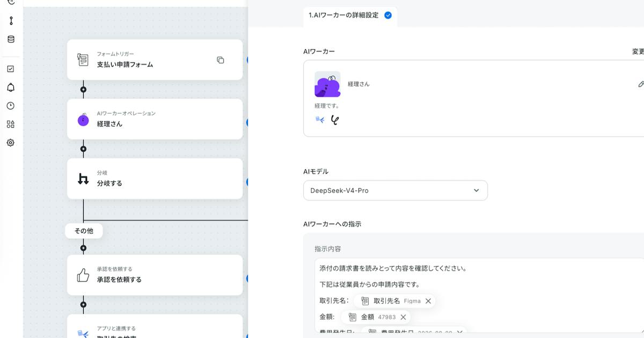This screenshot has width=644, height=338.
Task: Add step below その他 branch label
Action: (83, 248)
